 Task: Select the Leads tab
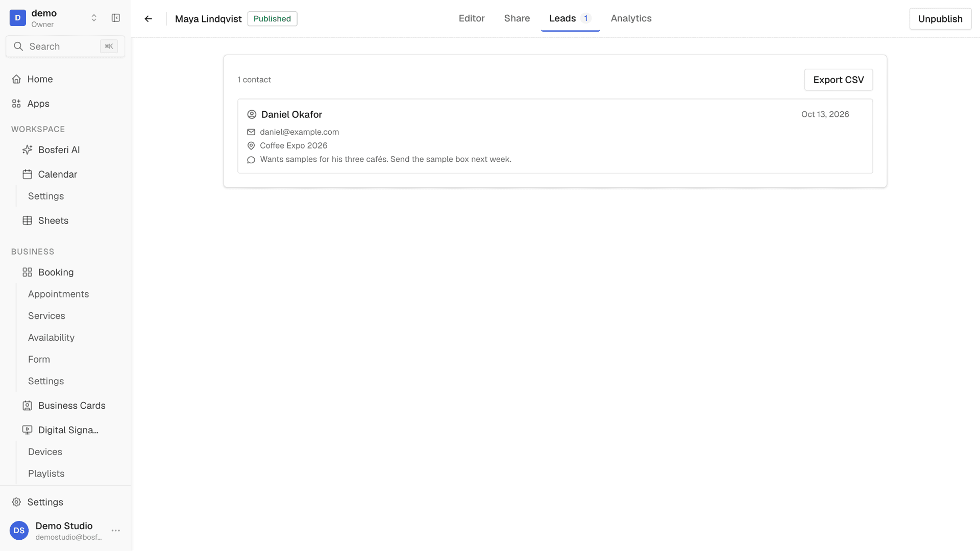coord(570,18)
